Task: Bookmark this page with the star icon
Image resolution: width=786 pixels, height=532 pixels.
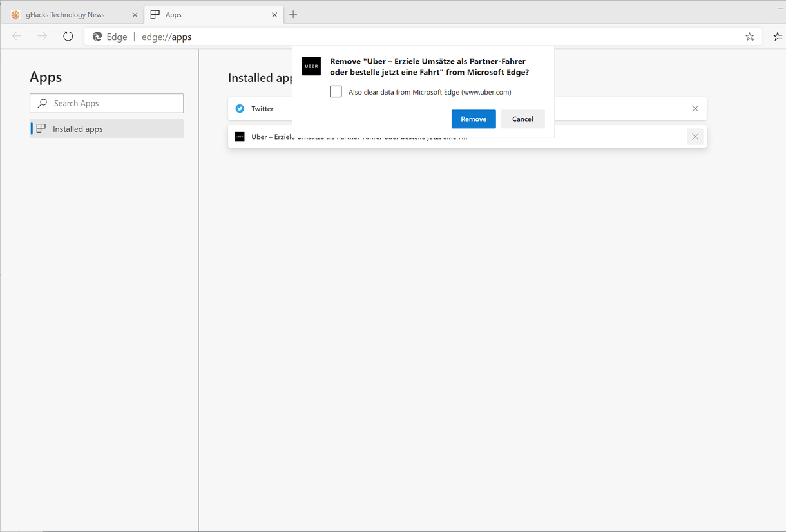Action: pyautogui.click(x=750, y=37)
